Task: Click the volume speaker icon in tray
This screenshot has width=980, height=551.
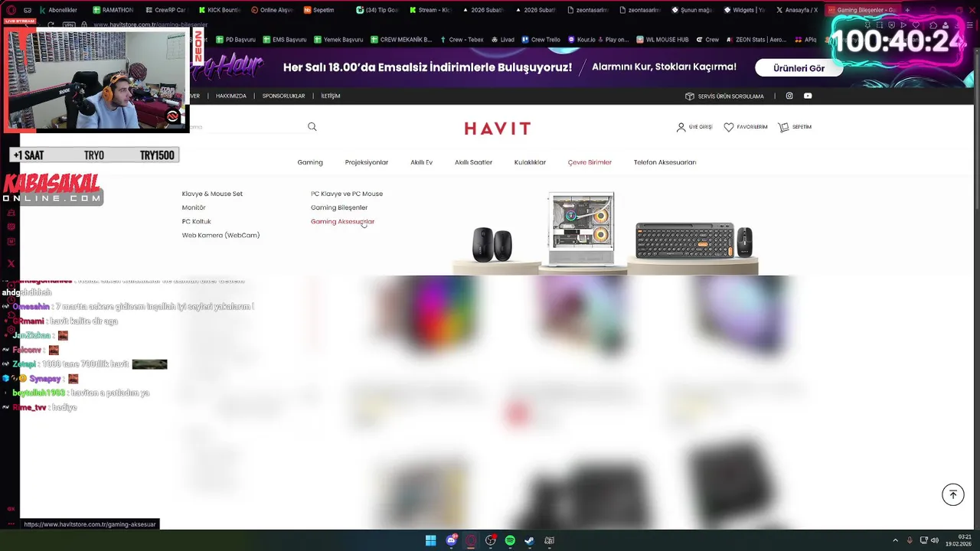Action: [935, 540]
